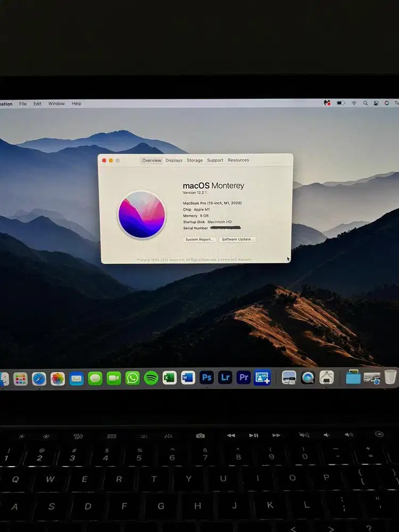Switch to the Displays tab
Image resolution: width=399 pixels, height=532 pixels.
pyautogui.click(x=174, y=160)
